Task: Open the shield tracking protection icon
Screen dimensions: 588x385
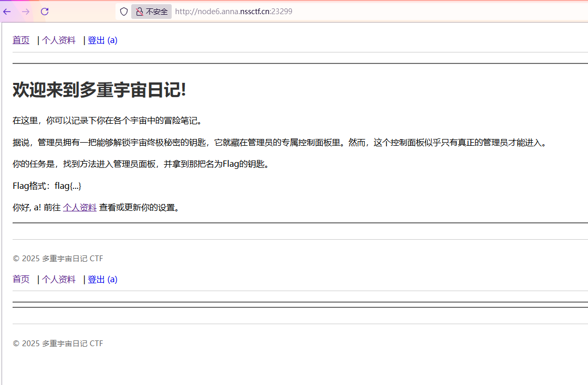Action: point(124,12)
